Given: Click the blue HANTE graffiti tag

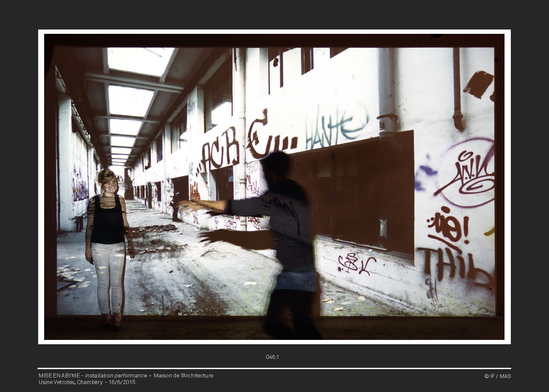Looking at the screenshot, I should click(x=335, y=129).
